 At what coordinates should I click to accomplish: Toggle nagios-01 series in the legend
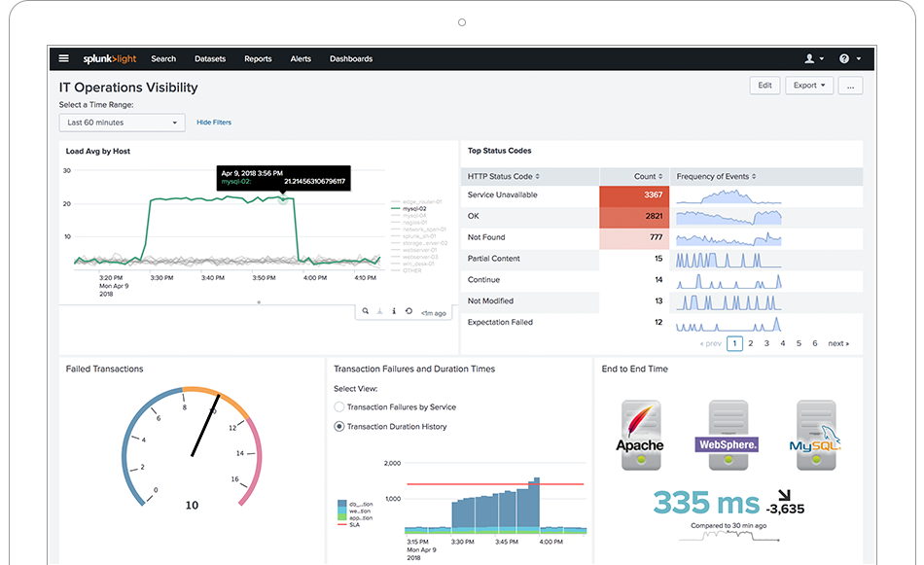pyautogui.click(x=409, y=223)
